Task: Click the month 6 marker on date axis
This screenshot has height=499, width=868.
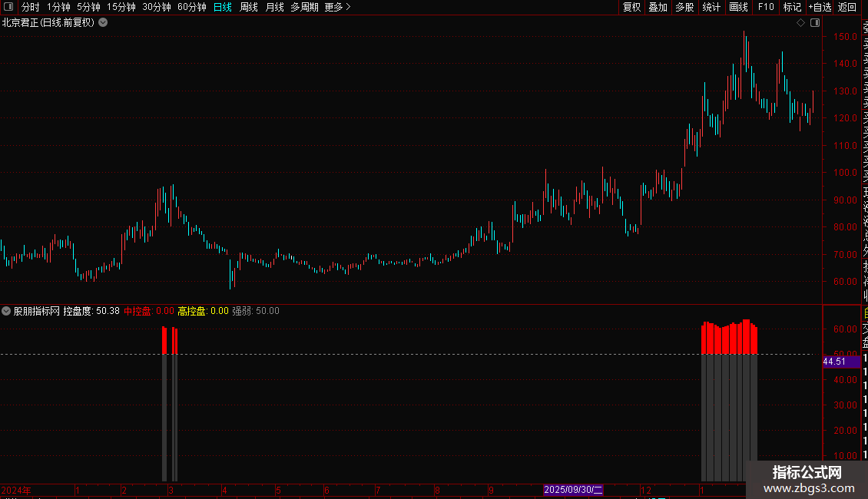Action: [326, 490]
